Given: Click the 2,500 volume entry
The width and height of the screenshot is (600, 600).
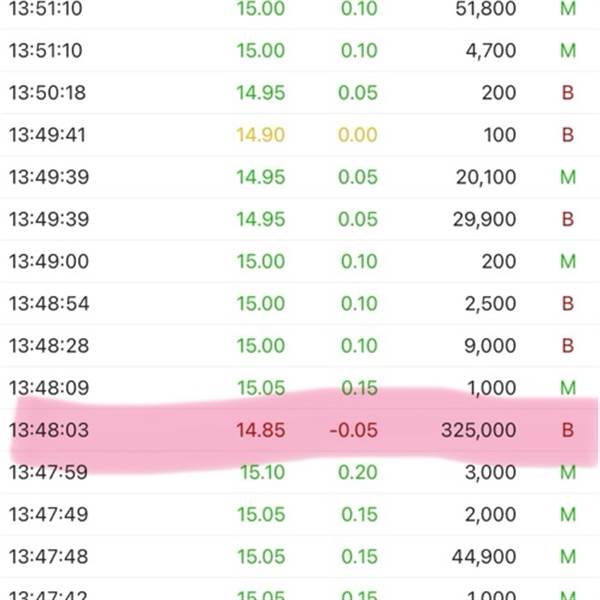Looking at the screenshot, I should tap(490, 304).
